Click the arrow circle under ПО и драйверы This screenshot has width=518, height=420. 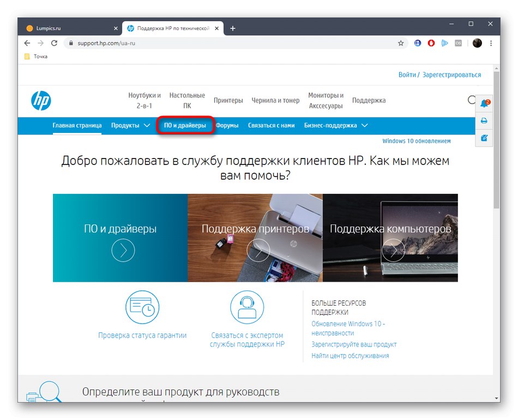click(x=123, y=251)
